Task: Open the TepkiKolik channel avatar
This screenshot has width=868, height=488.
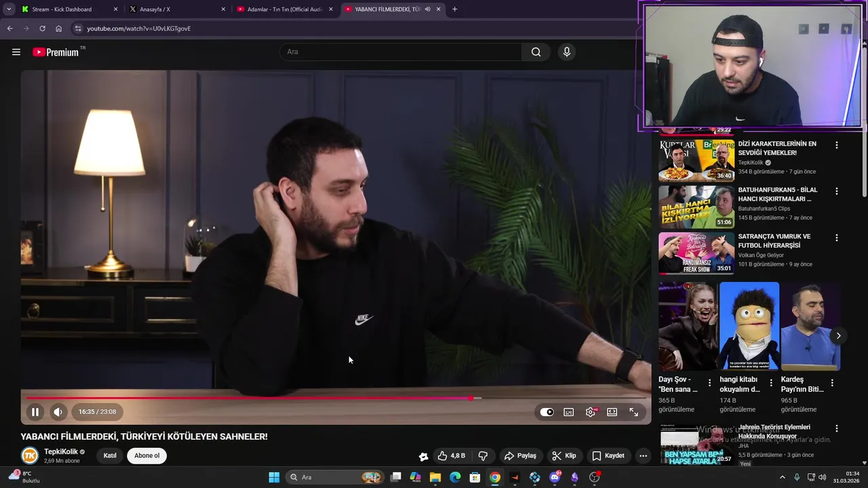Action: [x=29, y=455]
